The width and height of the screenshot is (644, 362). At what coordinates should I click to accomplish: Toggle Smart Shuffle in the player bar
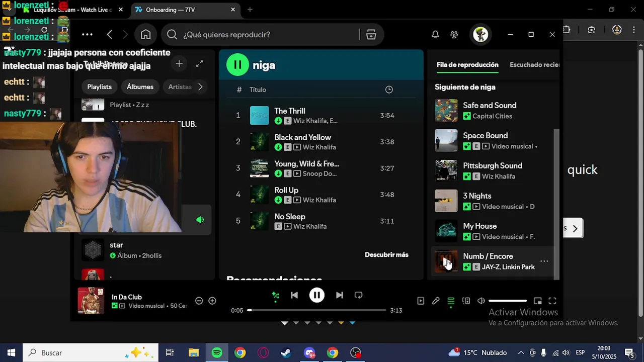276,296
